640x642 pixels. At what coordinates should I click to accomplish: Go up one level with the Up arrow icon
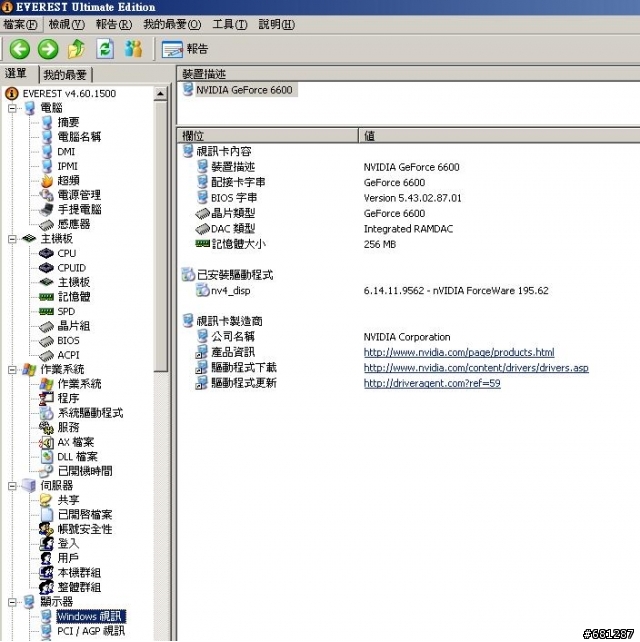coord(76,49)
